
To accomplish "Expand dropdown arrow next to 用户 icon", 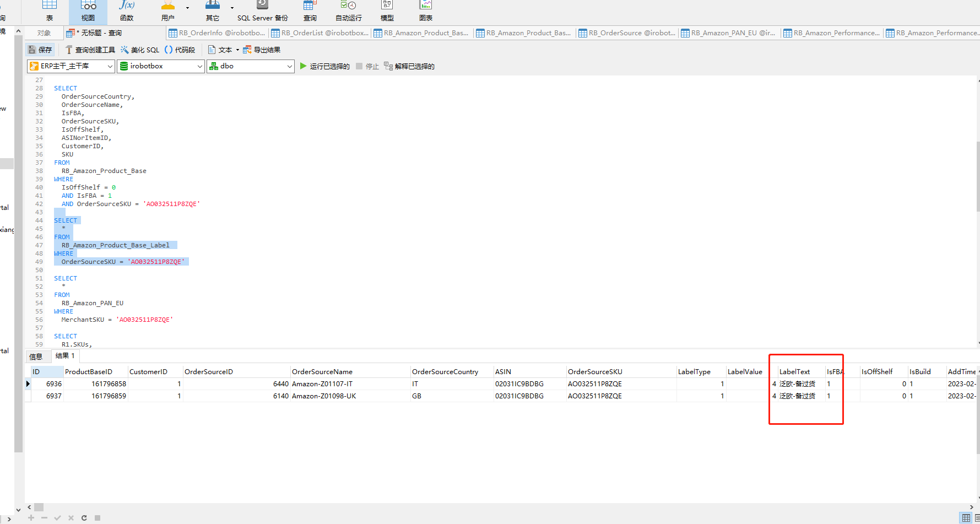I will (187, 8).
